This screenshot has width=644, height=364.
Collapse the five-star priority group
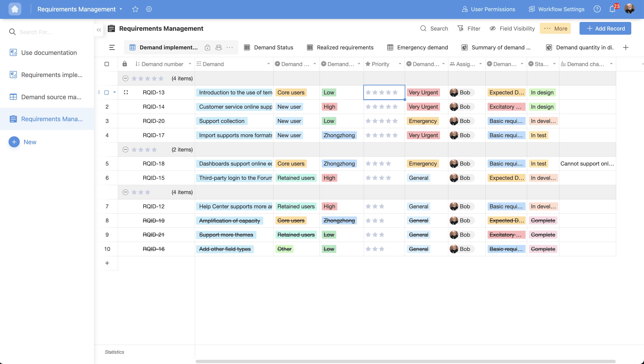(x=125, y=78)
